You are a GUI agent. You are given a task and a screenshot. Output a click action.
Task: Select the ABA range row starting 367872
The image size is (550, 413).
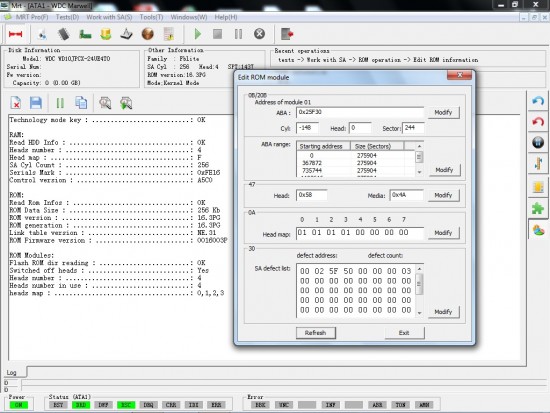[x=356, y=163]
